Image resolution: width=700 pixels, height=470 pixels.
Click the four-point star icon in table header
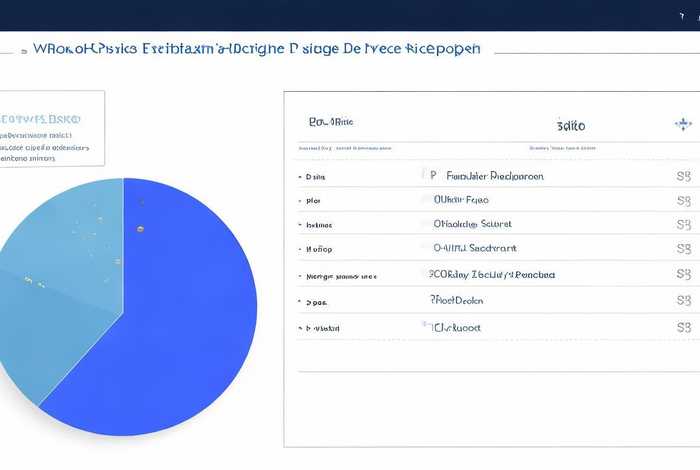pos(683,124)
